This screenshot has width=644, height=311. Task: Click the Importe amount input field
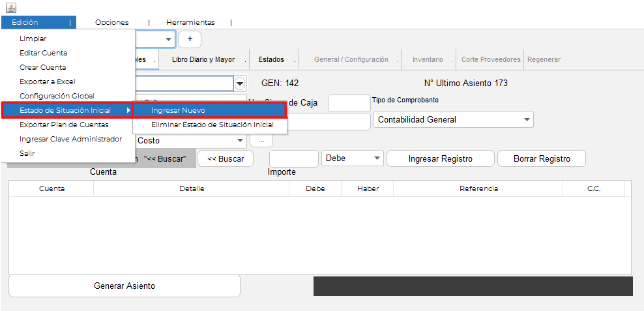pyautogui.click(x=293, y=158)
